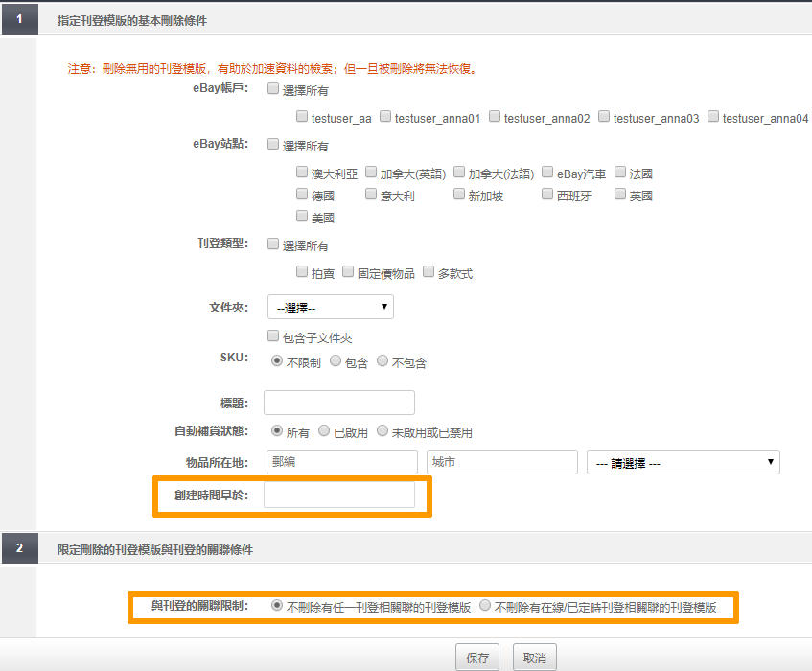
Task: Select 加拿大(英語) site checkbox
Action: [371, 172]
